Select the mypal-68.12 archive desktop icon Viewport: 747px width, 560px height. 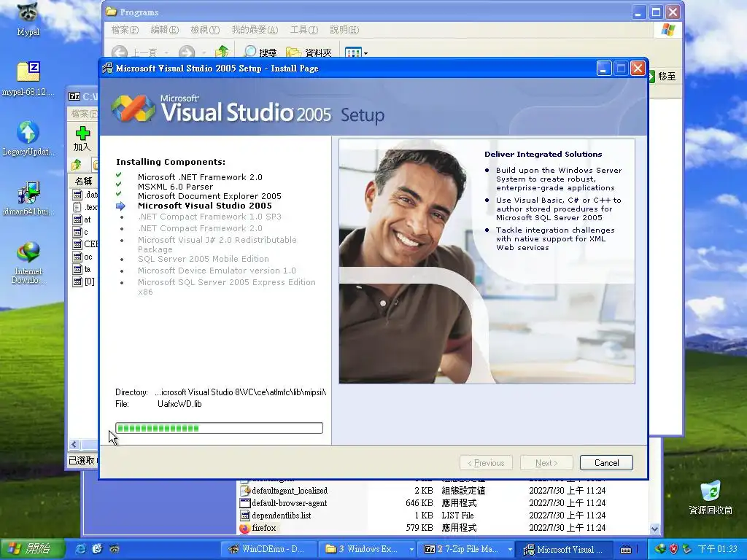[x=28, y=79]
